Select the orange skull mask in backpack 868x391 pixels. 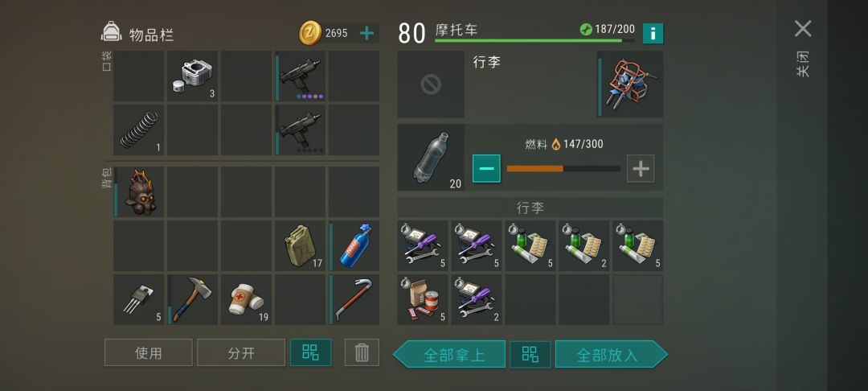point(139,191)
